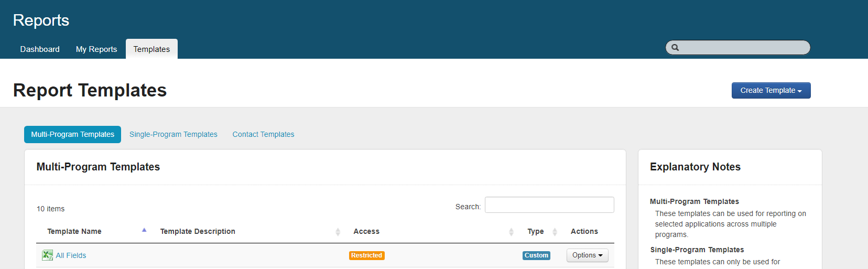Click the Custom type badge

[536, 255]
